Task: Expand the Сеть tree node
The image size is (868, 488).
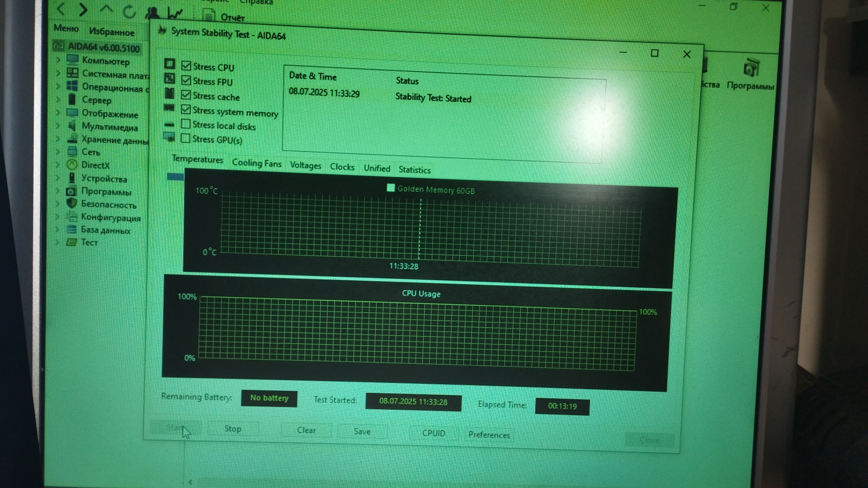Action: (58, 152)
